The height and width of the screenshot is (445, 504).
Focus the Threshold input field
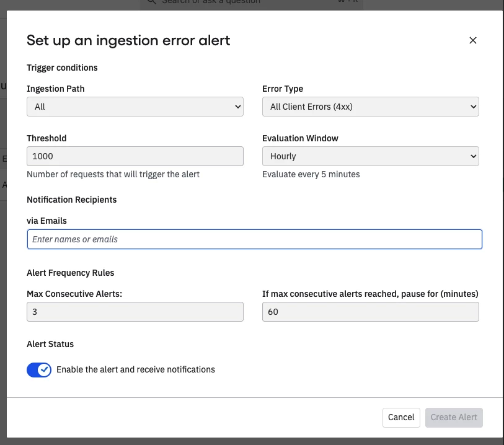point(135,156)
